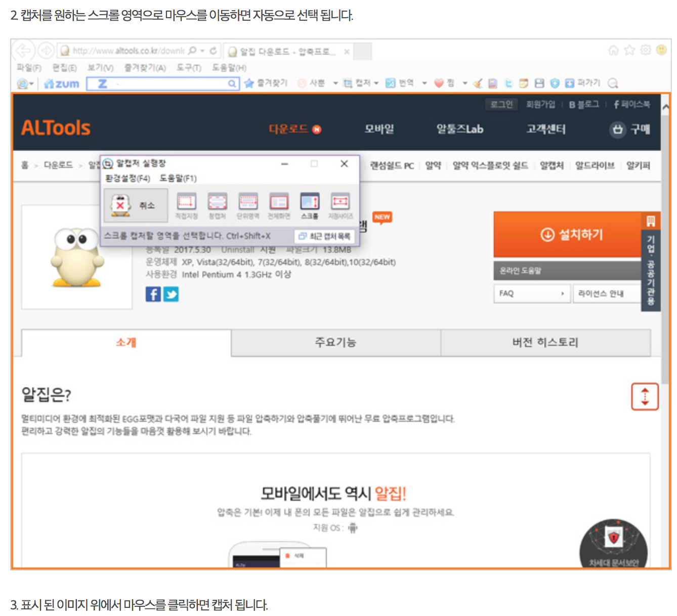The width and height of the screenshot is (677, 616).
Task: Click the orange scroll up-down arrow icon
Action: point(645,397)
